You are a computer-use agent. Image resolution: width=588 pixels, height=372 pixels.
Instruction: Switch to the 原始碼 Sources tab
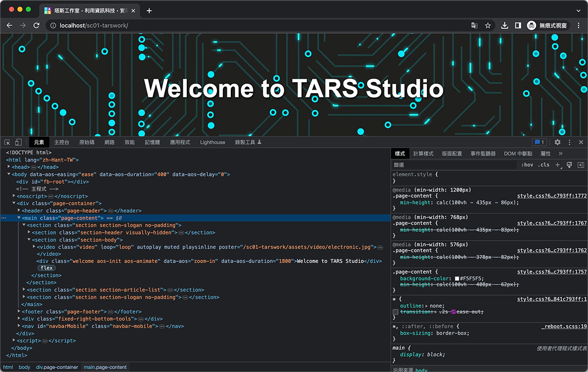tap(87, 142)
